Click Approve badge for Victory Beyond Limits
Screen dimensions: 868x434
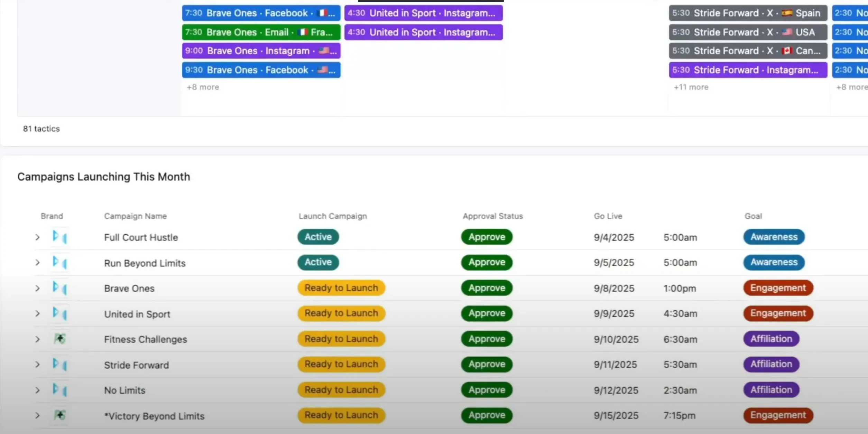[487, 415]
